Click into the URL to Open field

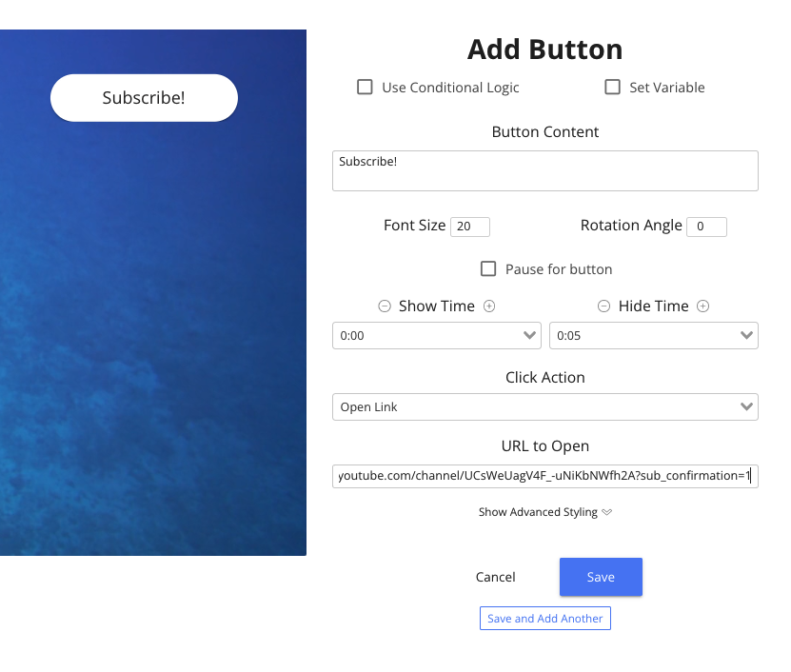click(544, 475)
